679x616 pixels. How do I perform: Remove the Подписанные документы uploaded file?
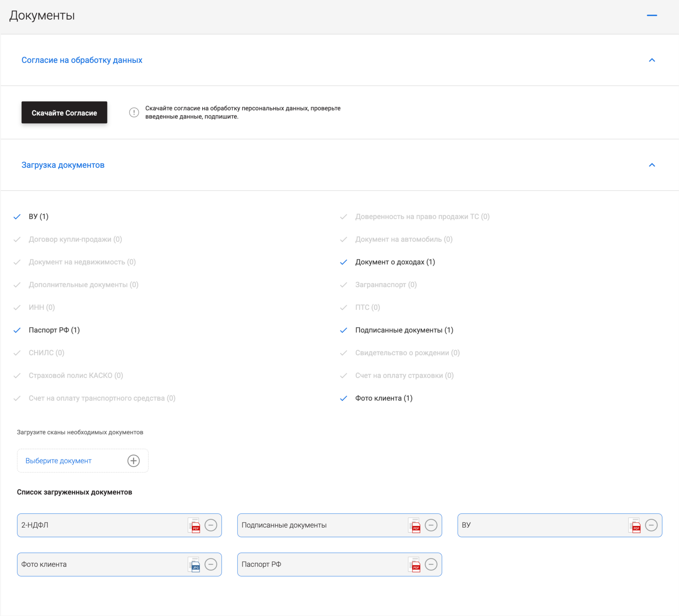(x=431, y=525)
